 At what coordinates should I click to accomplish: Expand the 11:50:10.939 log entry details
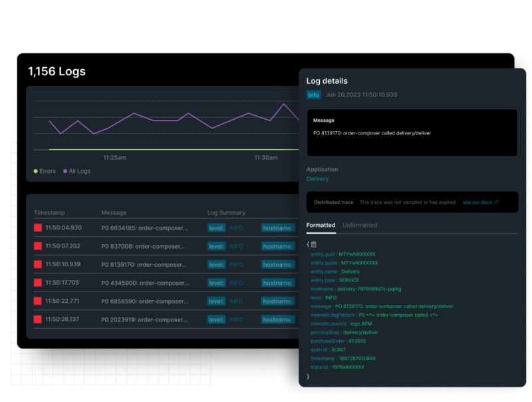(x=143, y=264)
